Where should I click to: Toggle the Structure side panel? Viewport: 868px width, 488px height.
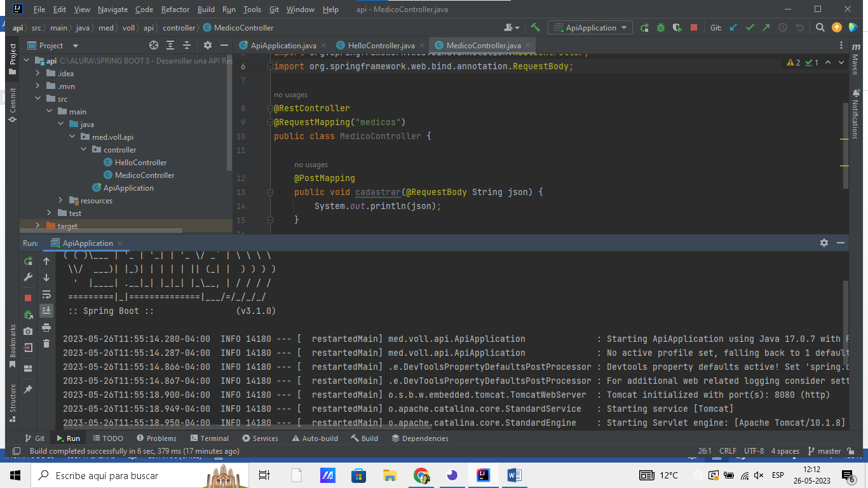[12, 403]
